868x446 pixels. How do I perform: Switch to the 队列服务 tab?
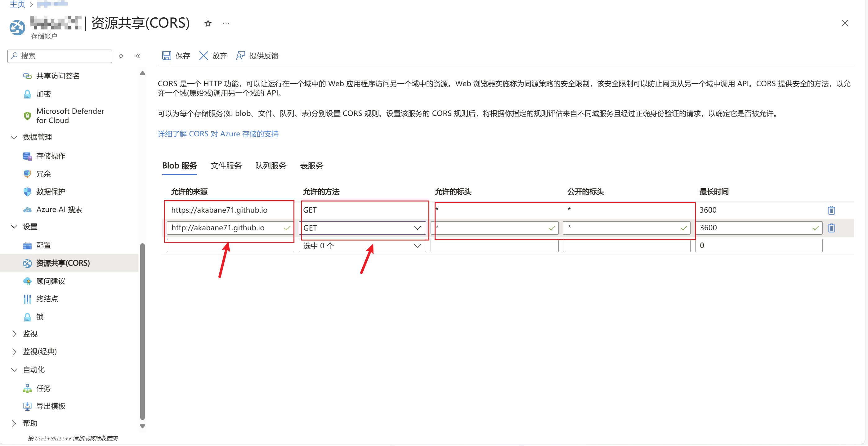(x=270, y=166)
